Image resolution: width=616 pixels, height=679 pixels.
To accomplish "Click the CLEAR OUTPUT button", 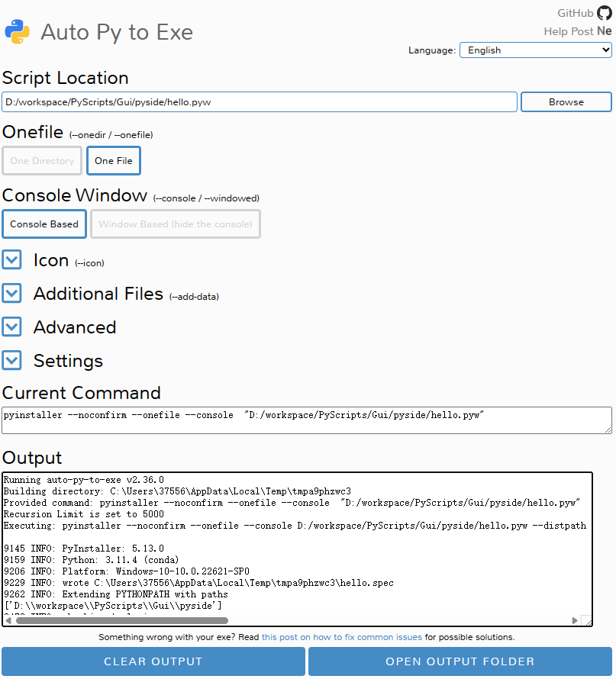I will (x=153, y=661).
